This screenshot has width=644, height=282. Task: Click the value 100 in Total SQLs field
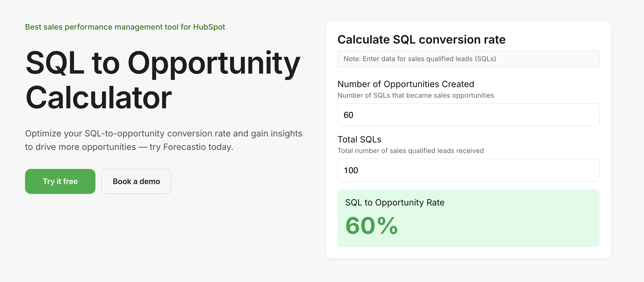point(351,170)
